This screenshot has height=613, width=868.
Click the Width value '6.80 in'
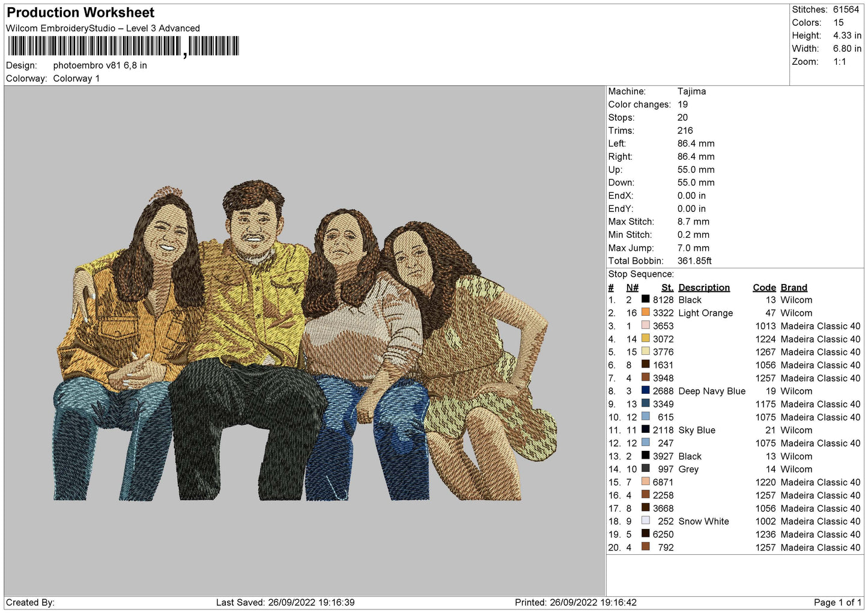[847, 49]
